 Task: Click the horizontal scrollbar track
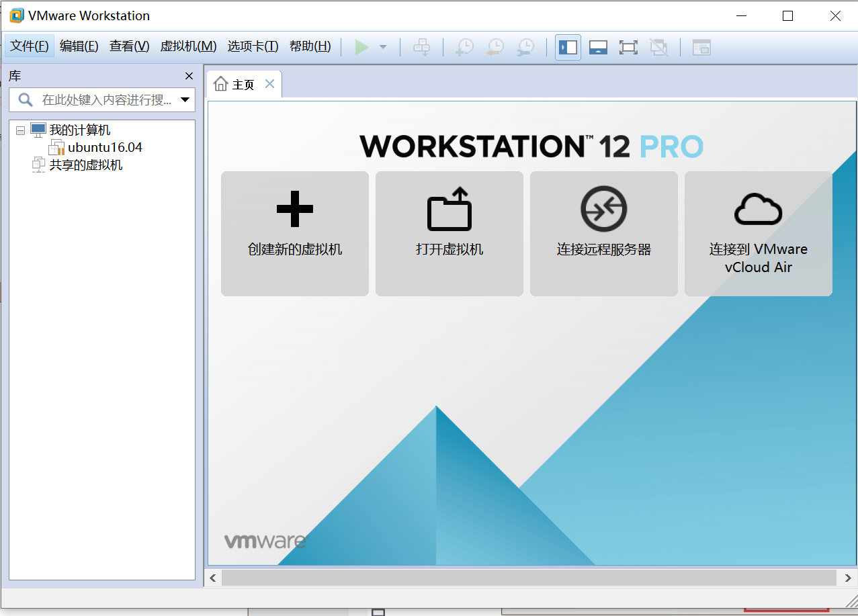(x=529, y=578)
